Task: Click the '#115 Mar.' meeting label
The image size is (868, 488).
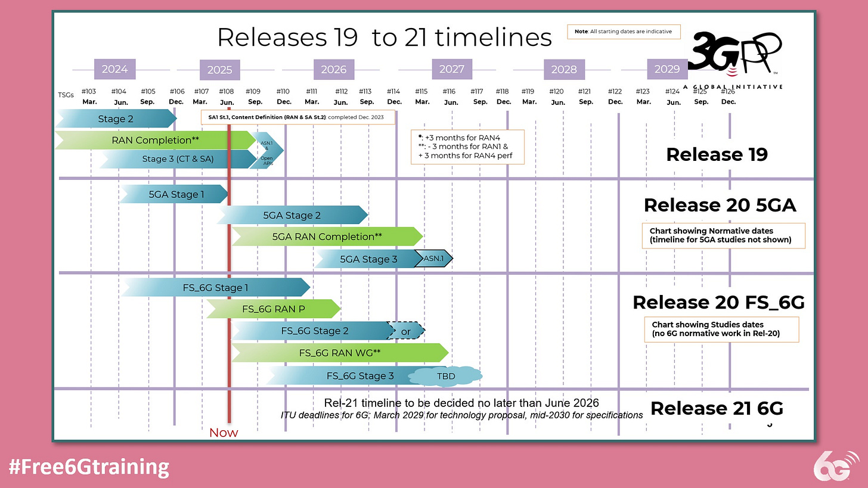Action: (x=422, y=97)
